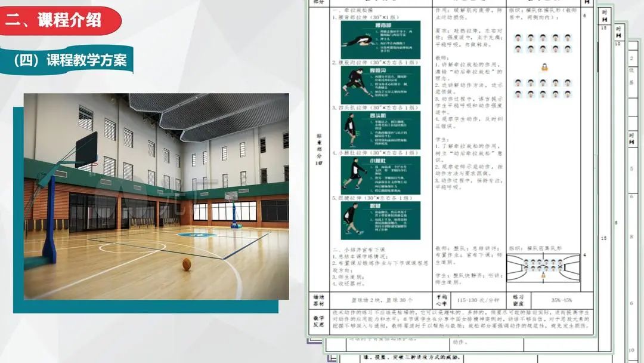Click the 四头肌 stretch illustration
Viewport: 644px width, 363px height.
(380, 130)
